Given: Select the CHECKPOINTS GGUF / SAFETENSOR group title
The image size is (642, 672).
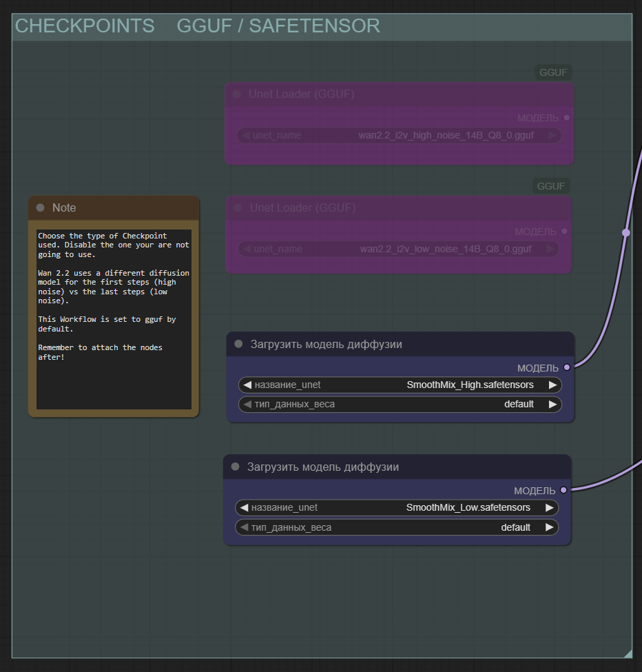Looking at the screenshot, I should click(198, 26).
